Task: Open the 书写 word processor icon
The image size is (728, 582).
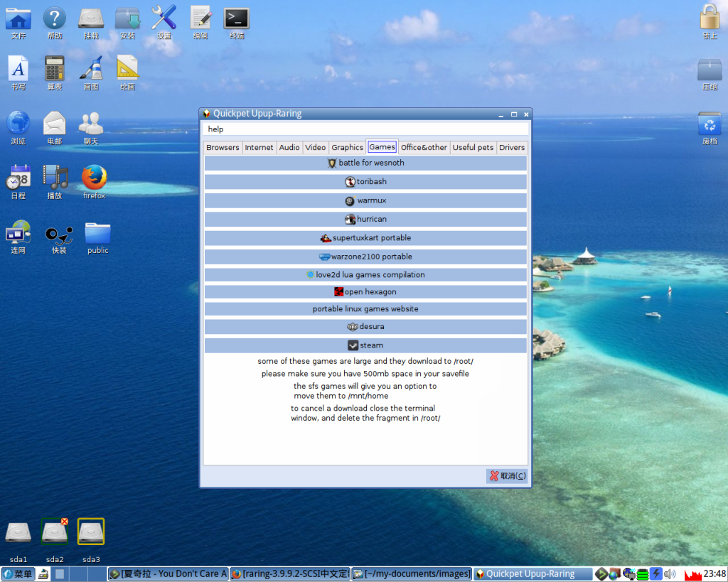Action: pos(18,69)
